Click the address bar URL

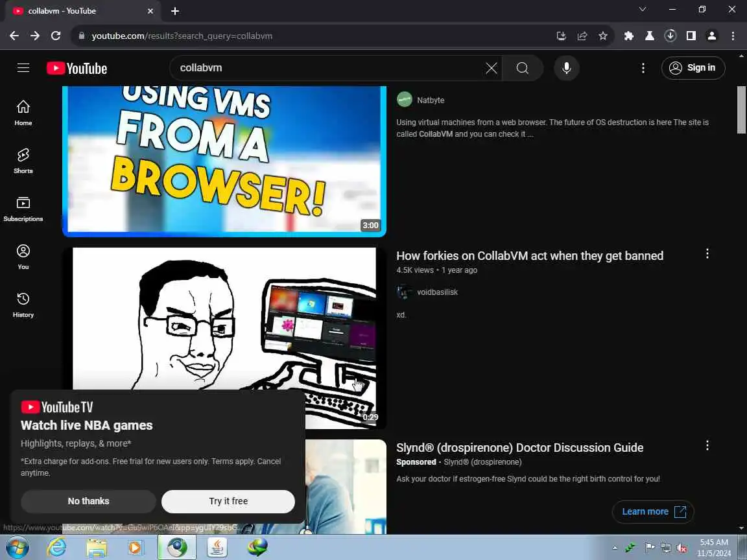point(182,36)
